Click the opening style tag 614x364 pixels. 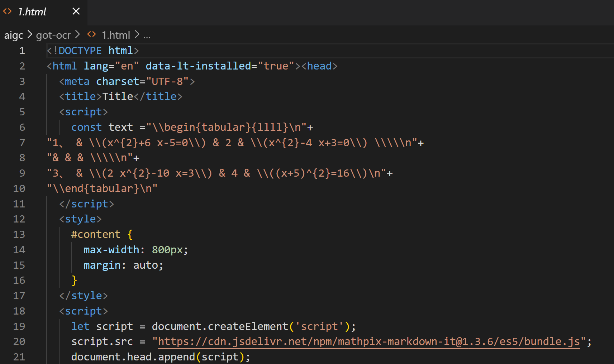tap(80, 219)
